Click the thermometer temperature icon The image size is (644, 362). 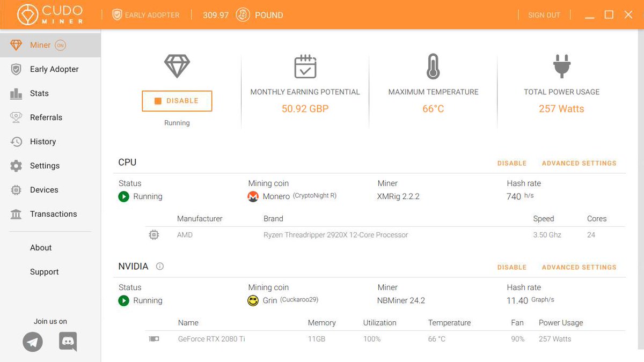tap(433, 67)
